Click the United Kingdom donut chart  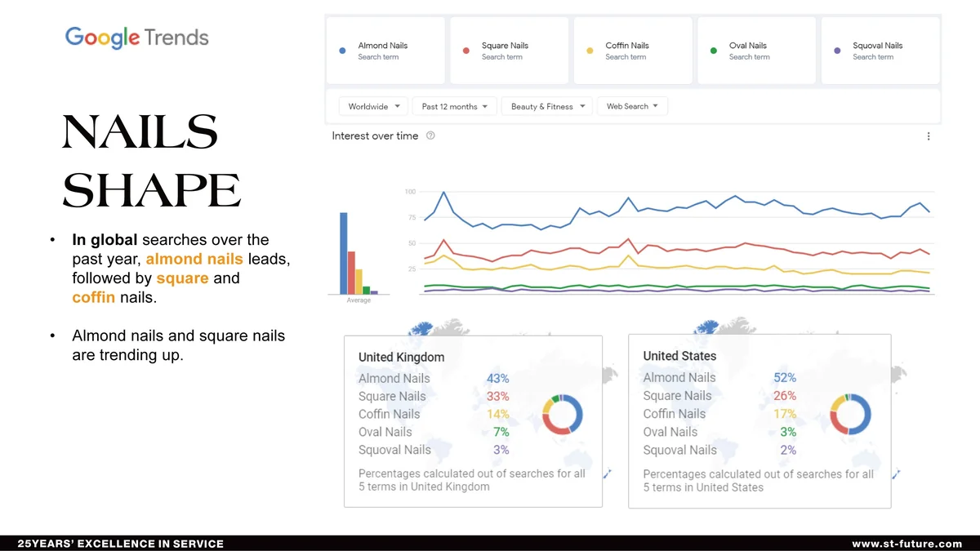pos(563,414)
